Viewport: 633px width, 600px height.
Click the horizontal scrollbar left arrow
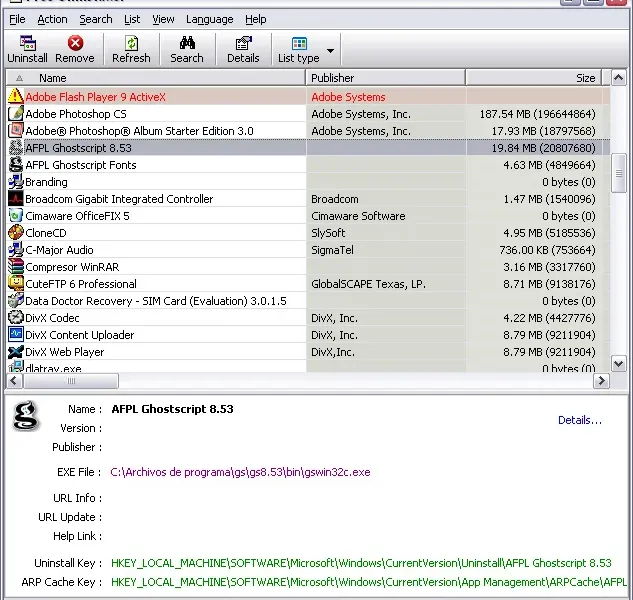pos(15,380)
